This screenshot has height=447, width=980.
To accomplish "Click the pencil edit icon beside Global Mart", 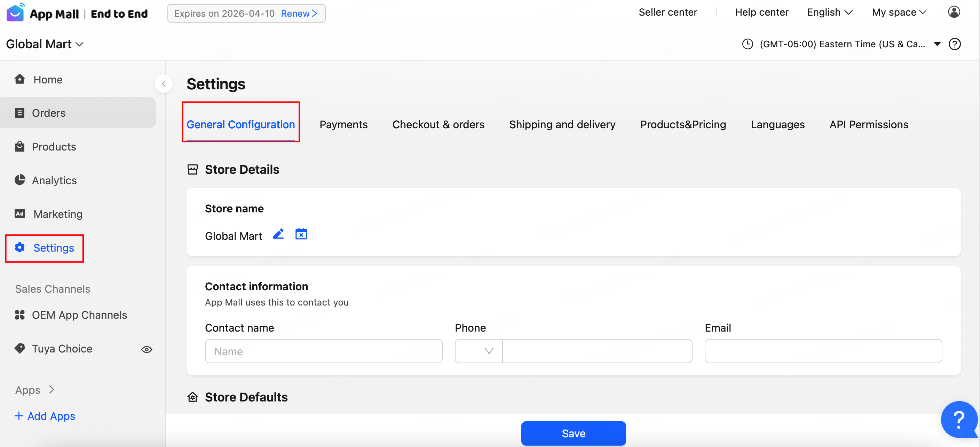I will point(278,234).
